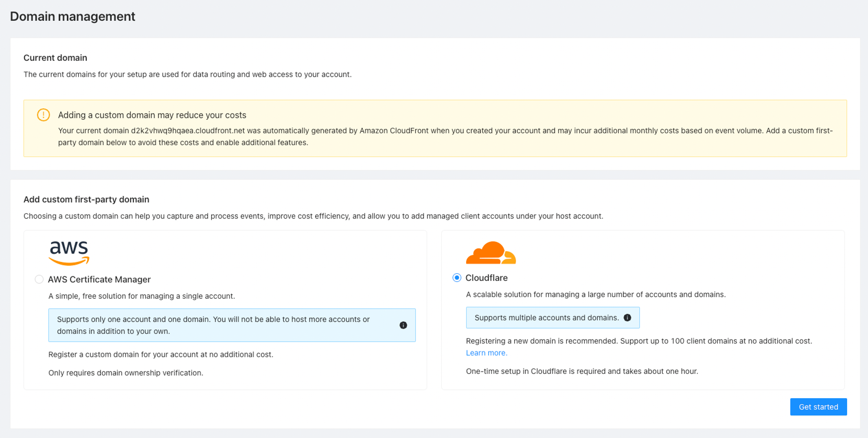Click the Current domain section heading
This screenshot has width=868, height=438.
click(x=55, y=58)
